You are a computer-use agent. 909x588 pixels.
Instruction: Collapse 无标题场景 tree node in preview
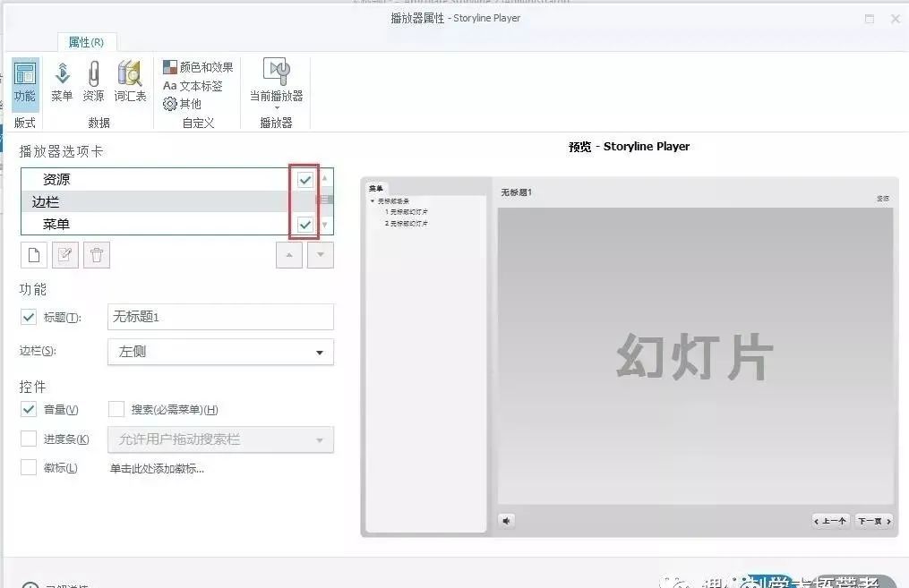point(373,201)
